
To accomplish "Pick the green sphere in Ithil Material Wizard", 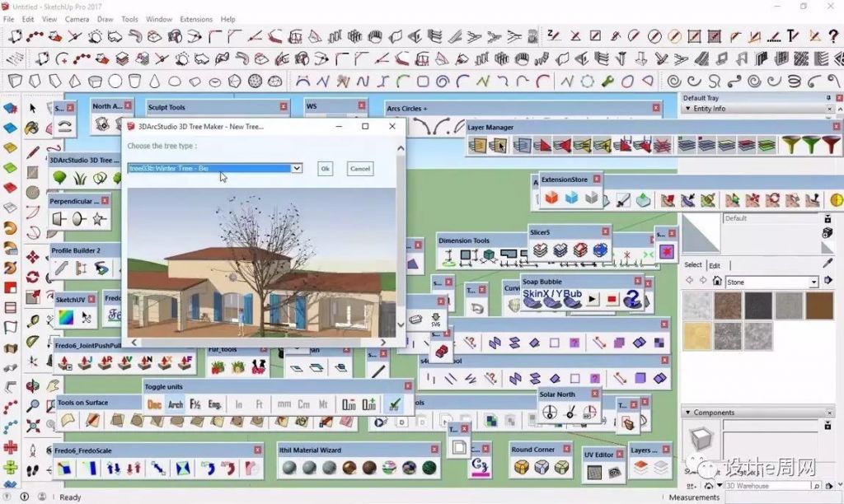I will (429, 468).
